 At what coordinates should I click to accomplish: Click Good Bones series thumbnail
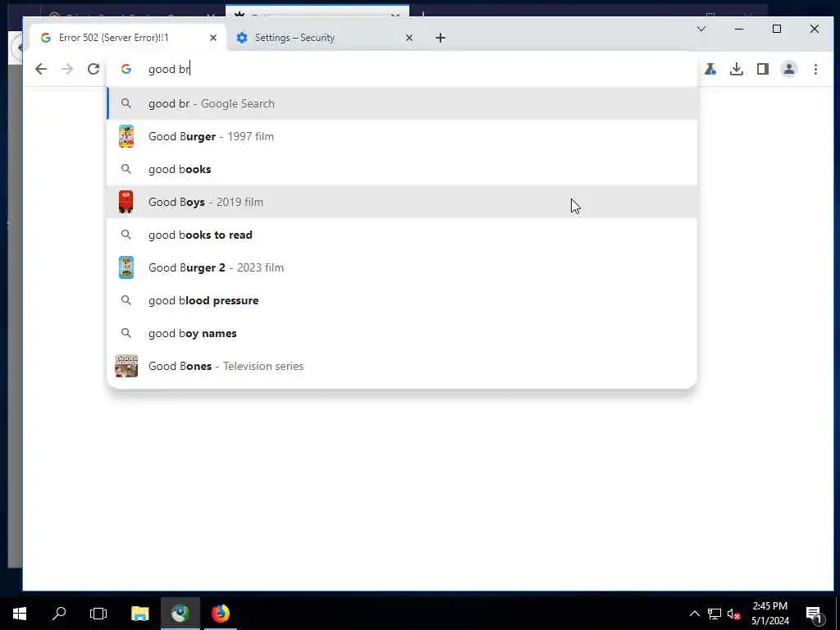126,366
